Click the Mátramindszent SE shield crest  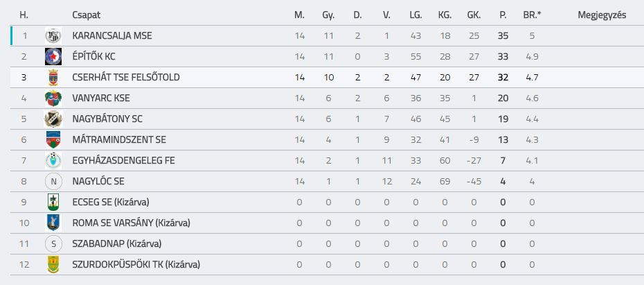tap(53, 140)
